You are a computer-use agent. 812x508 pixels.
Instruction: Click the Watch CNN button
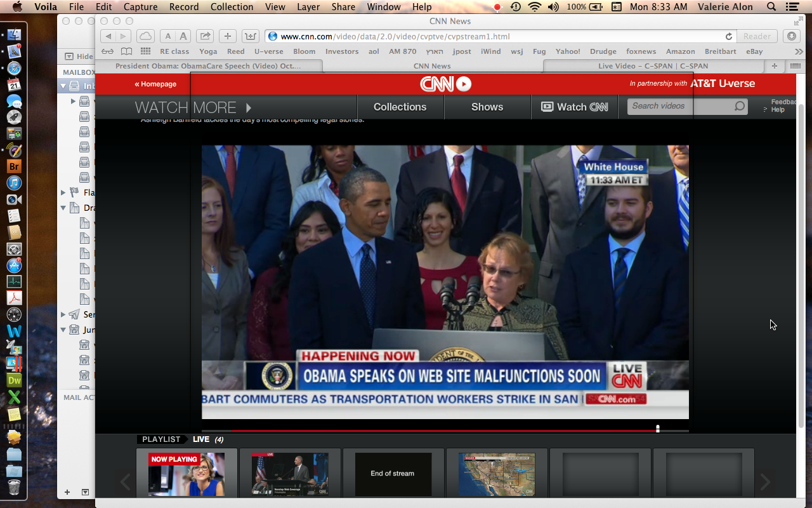click(574, 107)
